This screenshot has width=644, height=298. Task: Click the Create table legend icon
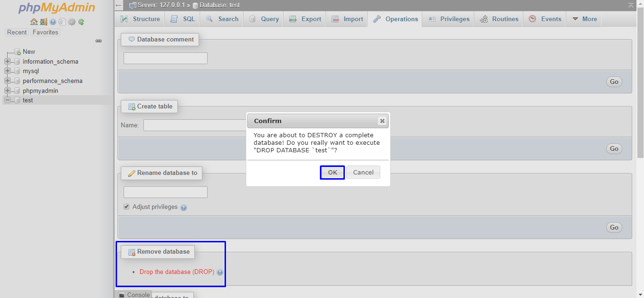pyautogui.click(x=132, y=107)
